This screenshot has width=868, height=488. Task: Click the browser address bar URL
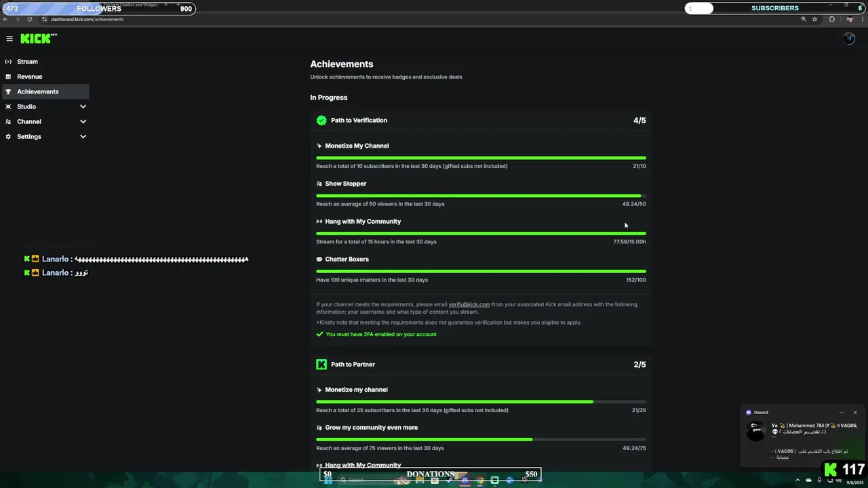pos(87,19)
